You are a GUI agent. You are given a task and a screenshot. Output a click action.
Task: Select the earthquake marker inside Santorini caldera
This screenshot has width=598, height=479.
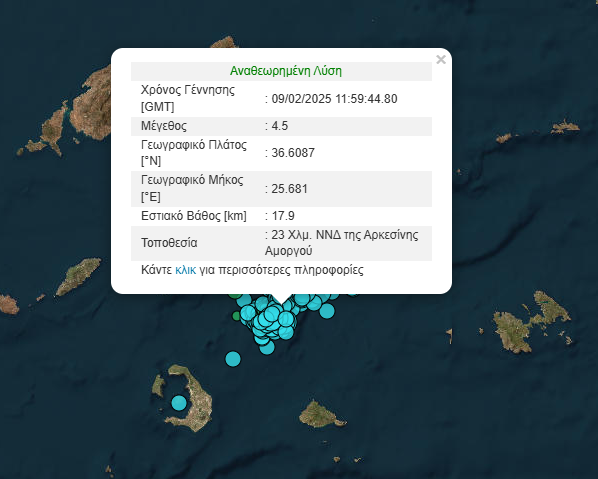(178, 403)
